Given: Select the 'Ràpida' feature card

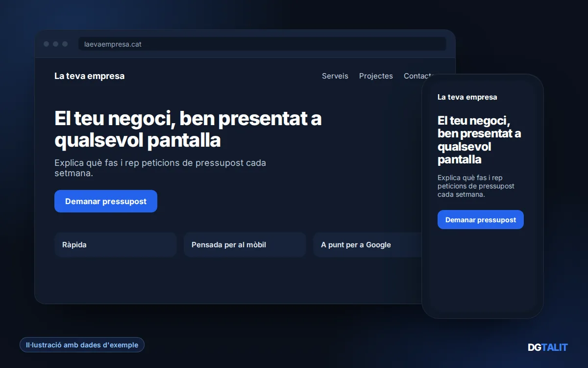Looking at the screenshot, I should 115,245.
